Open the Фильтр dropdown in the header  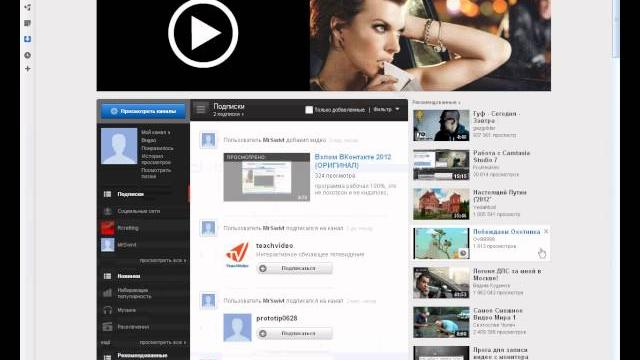[386, 109]
